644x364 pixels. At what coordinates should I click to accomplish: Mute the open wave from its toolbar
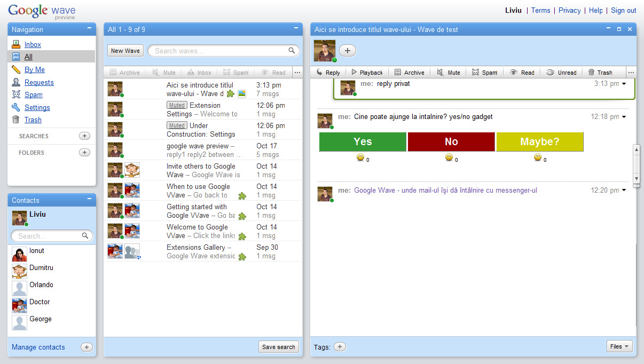point(448,73)
